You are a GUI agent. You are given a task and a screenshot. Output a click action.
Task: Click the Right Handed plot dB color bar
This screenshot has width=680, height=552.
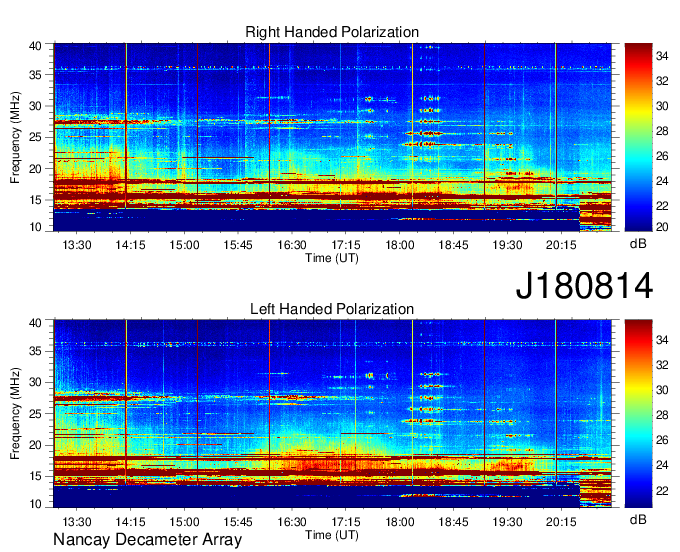(x=638, y=137)
